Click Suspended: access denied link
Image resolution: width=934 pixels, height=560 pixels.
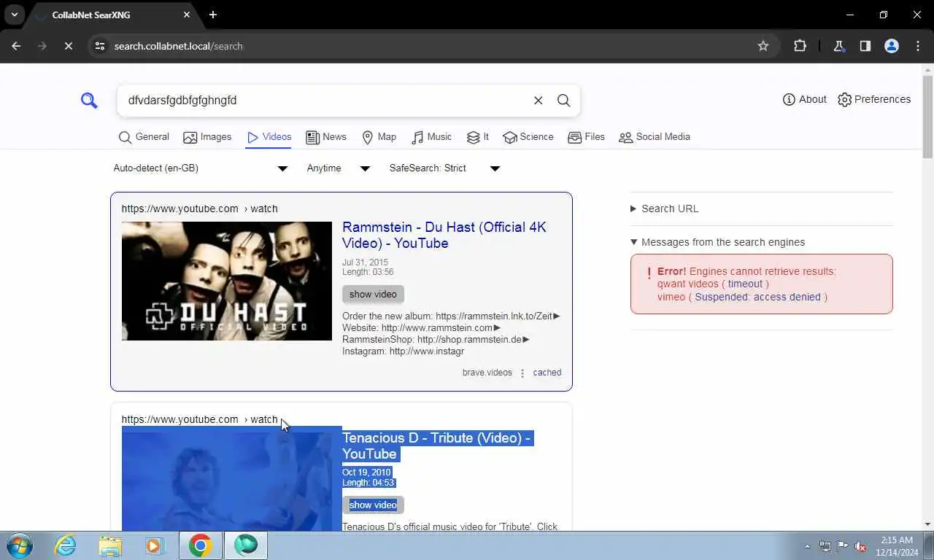coord(757,297)
